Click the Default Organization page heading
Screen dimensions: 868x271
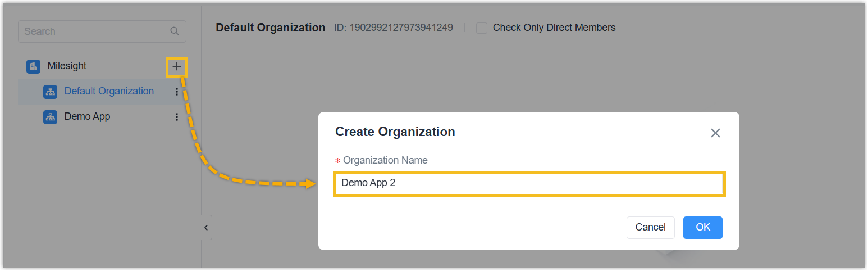coord(270,28)
